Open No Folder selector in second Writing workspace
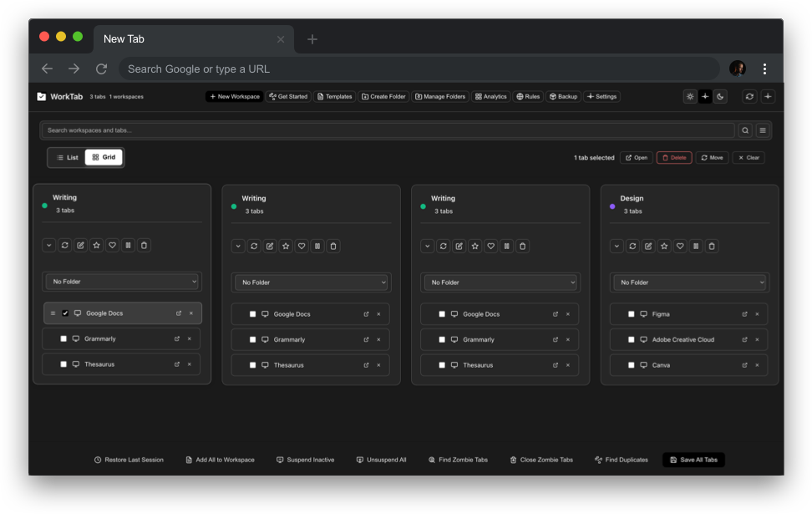 click(x=310, y=282)
